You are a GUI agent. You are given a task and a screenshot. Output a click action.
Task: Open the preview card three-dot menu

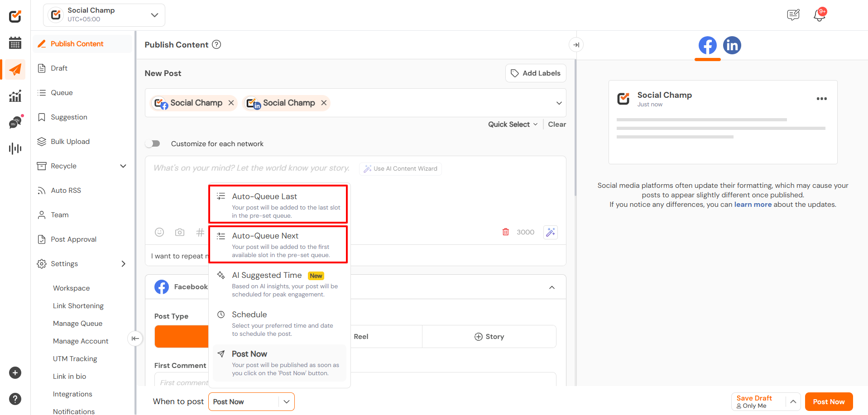coord(822,99)
